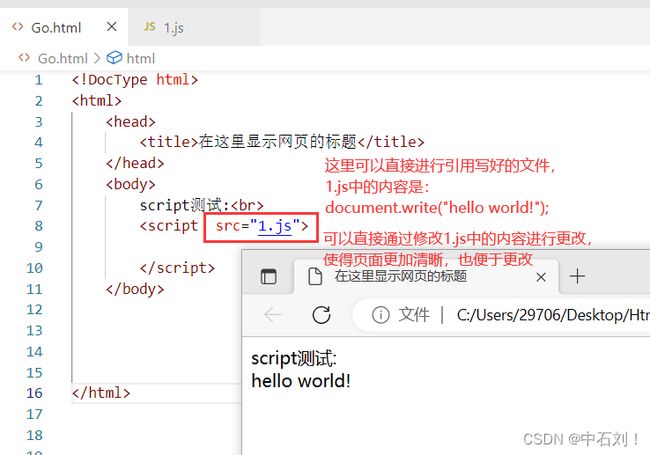Click the opening html tag on line 2
This screenshot has width=650, height=455.
click(97, 101)
